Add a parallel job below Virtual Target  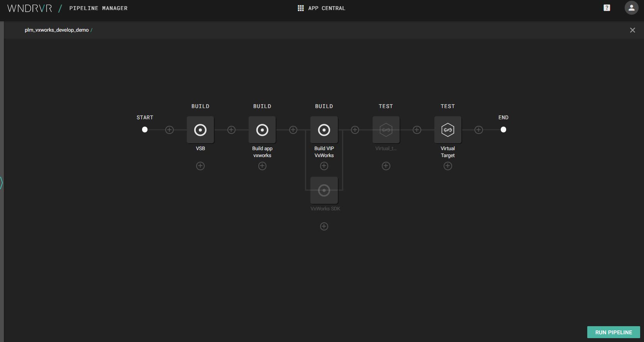pos(447,166)
